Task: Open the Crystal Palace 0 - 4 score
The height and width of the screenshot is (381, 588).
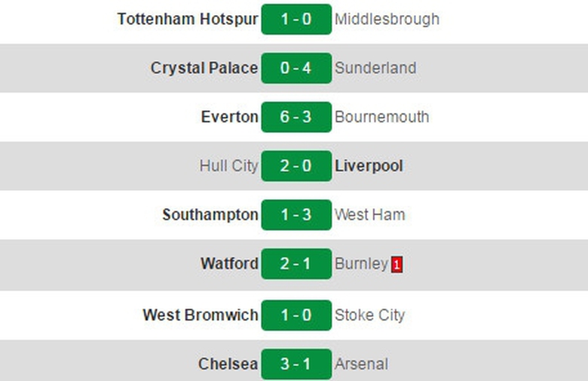Action: (296, 68)
